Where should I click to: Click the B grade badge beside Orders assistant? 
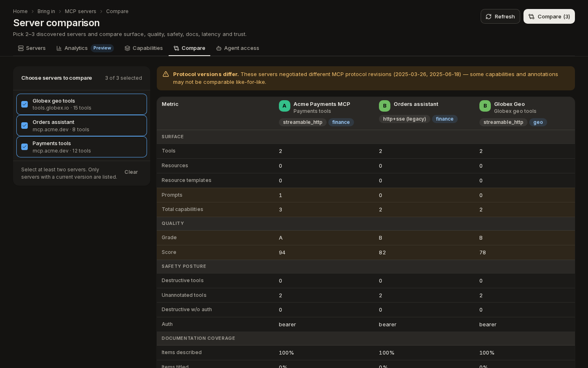(x=385, y=106)
